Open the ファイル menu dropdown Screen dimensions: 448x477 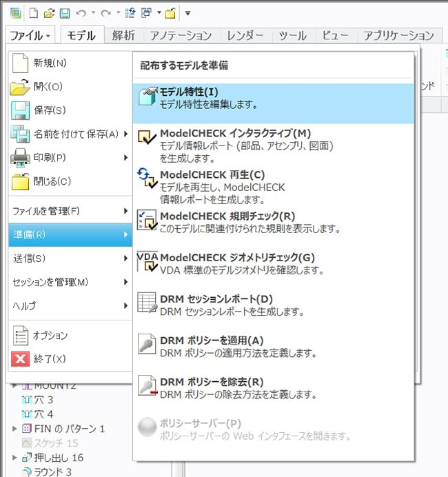click(x=31, y=35)
